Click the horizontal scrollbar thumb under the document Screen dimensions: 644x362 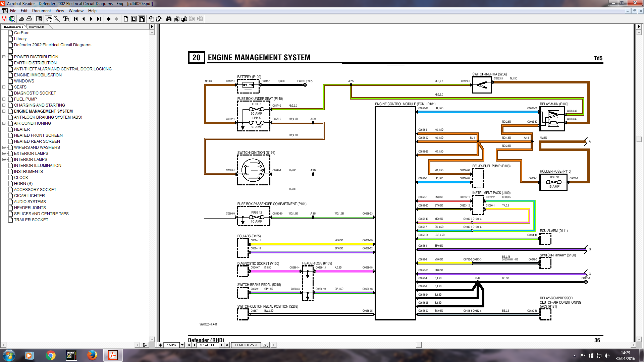click(418, 345)
